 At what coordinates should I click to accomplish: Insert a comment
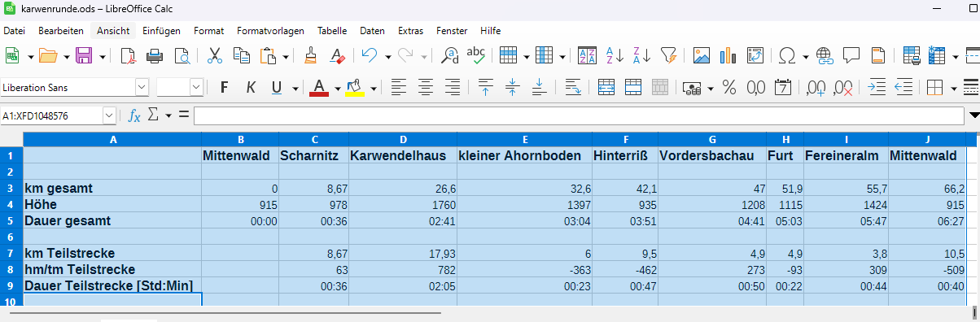[x=851, y=56]
